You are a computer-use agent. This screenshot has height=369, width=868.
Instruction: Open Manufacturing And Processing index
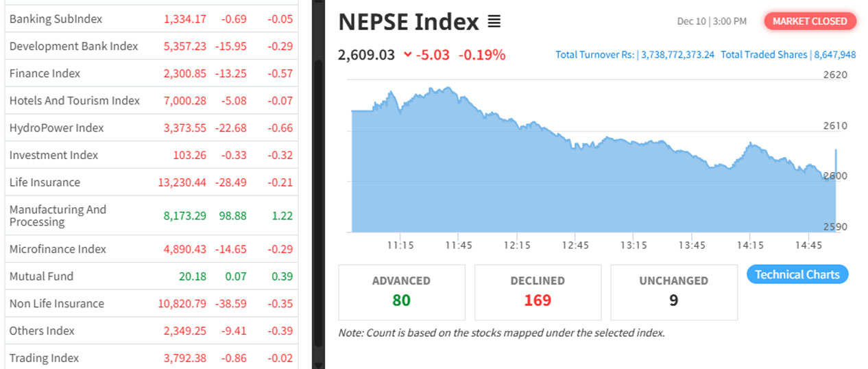coord(58,215)
